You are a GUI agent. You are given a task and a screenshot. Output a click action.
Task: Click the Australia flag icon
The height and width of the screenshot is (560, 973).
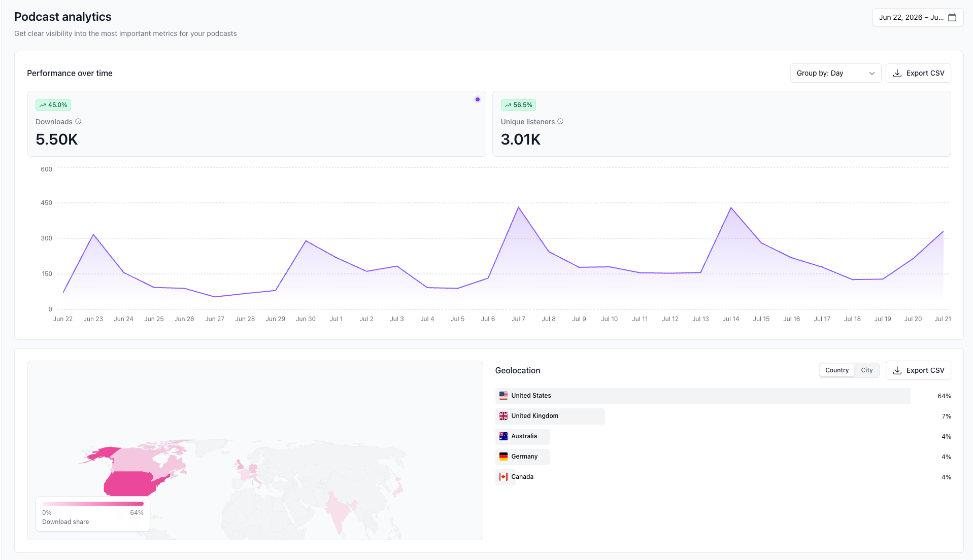504,436
